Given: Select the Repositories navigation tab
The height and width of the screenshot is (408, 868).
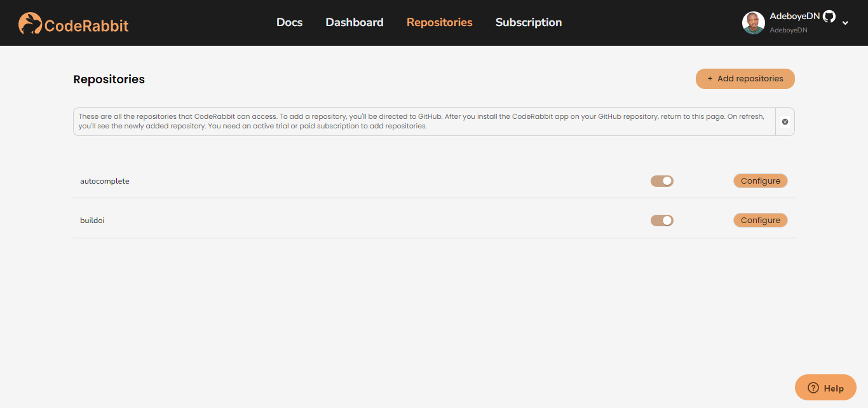Looking at the screenshot, I should [439, 22].
